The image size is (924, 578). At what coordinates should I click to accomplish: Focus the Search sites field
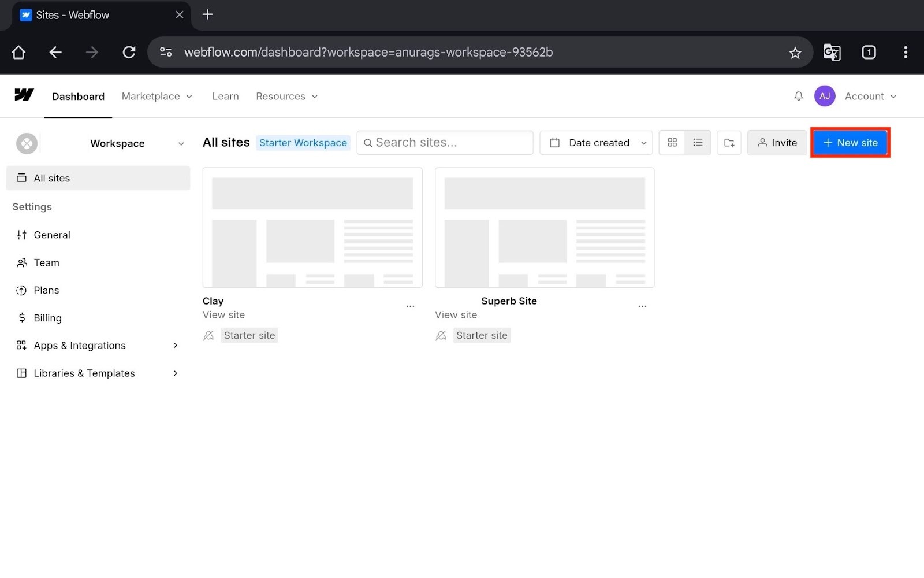tap(445, 143)
